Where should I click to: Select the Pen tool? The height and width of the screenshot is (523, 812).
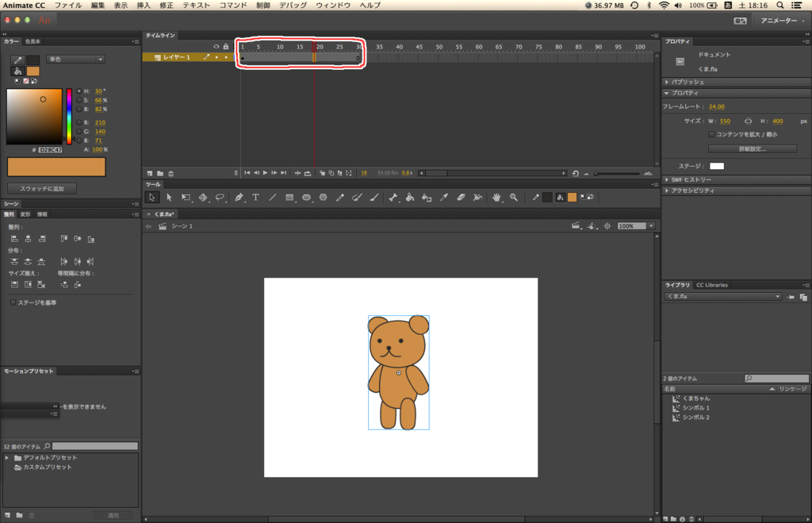tap(239, 197)
